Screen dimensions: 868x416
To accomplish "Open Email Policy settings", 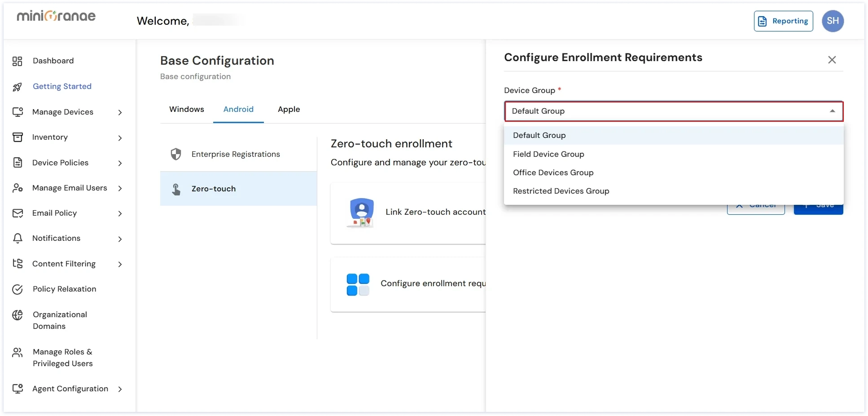I will [55, 213].
